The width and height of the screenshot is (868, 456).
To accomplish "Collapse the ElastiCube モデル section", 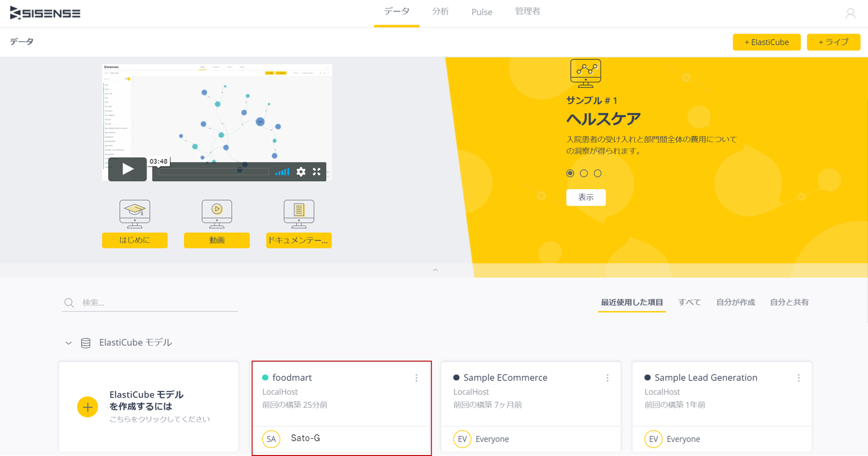I will coord(69,343).
